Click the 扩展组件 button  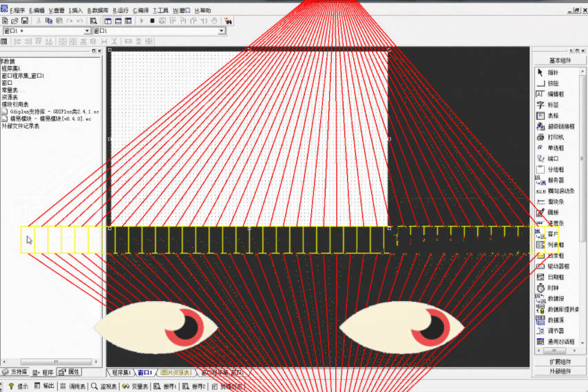tap(560, 362)
